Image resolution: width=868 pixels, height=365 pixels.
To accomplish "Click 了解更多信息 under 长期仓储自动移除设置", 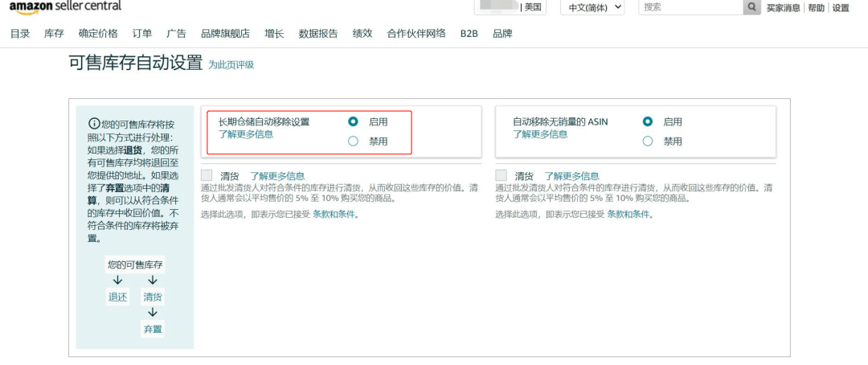I will click(246, 134).
